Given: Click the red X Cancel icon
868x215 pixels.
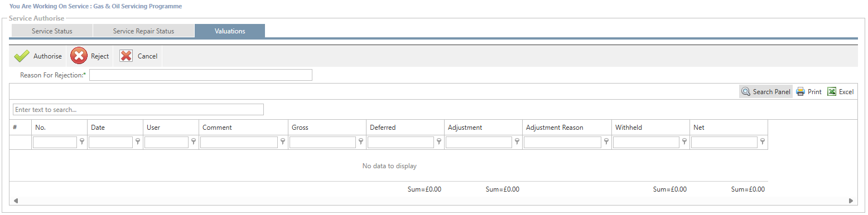Looking at the screenshot, I should point(126,56).
